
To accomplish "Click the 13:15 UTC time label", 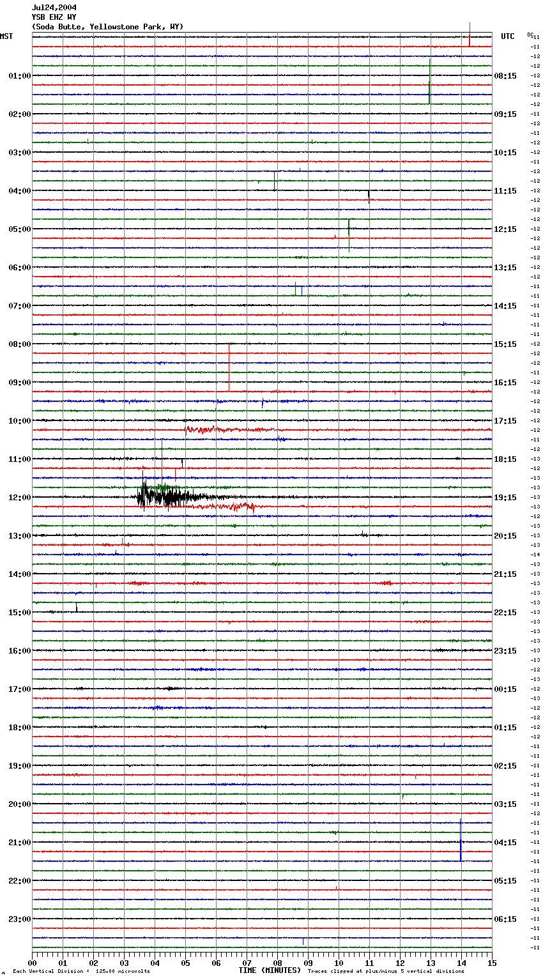I will 505,268.
